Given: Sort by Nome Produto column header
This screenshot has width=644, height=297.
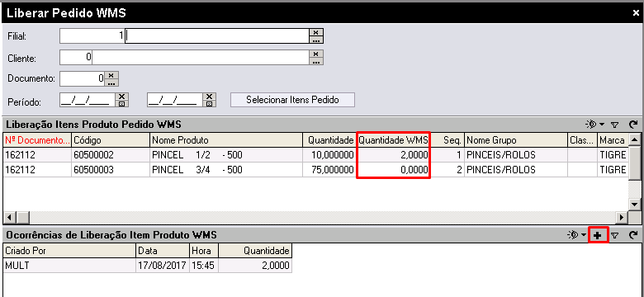Looking at the screenshot, I should click(x=226, y=140).
